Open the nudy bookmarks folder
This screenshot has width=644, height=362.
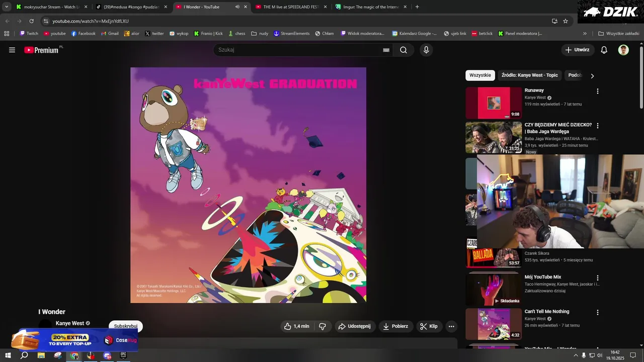coord(260,34)
